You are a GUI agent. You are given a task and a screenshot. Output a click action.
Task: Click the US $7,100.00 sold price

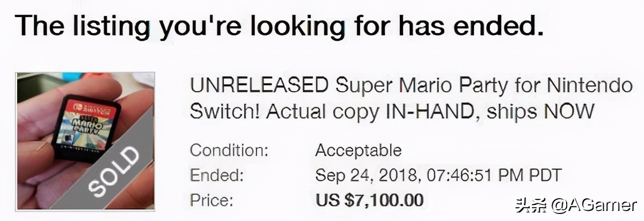[x=369, y=201]
